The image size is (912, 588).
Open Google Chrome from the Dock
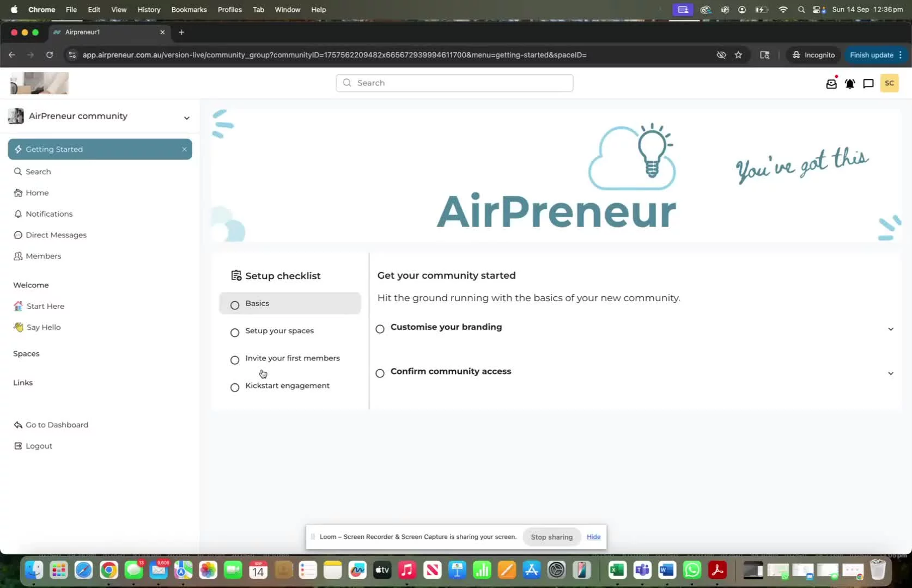pyautogui.click(x=108, y=570)
